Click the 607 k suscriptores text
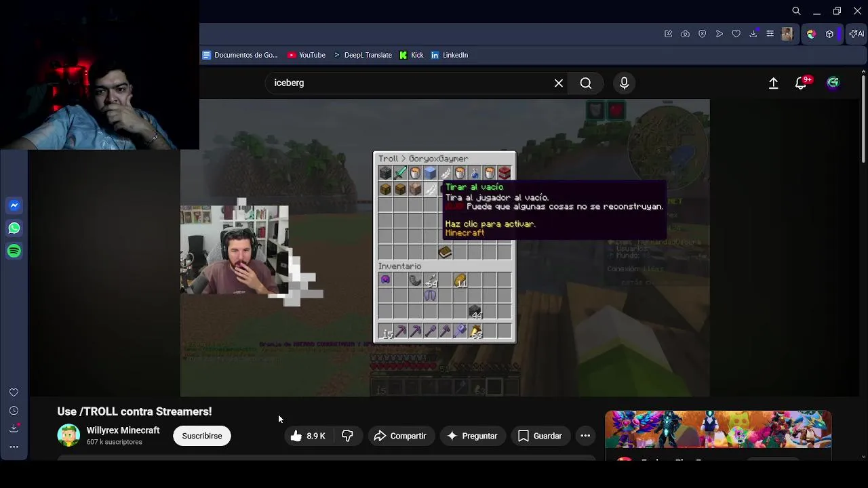This screenshot has width=868, height=488. (x=114, y=442)
